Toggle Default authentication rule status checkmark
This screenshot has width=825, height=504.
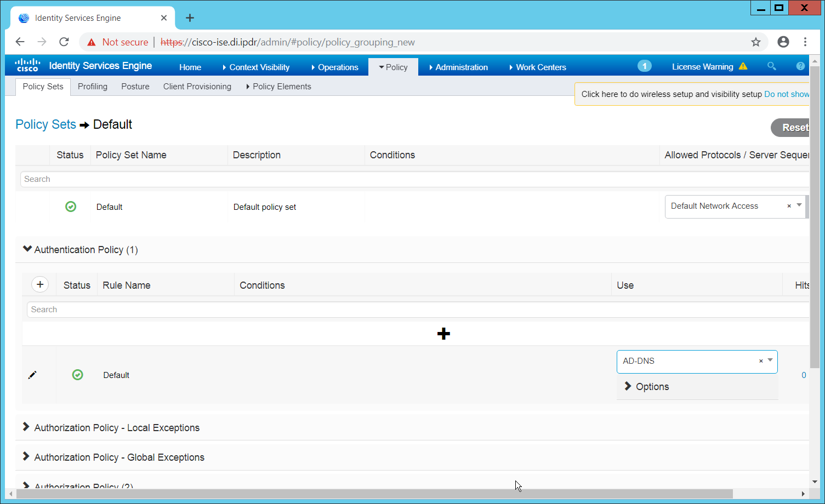coord(78,375)
